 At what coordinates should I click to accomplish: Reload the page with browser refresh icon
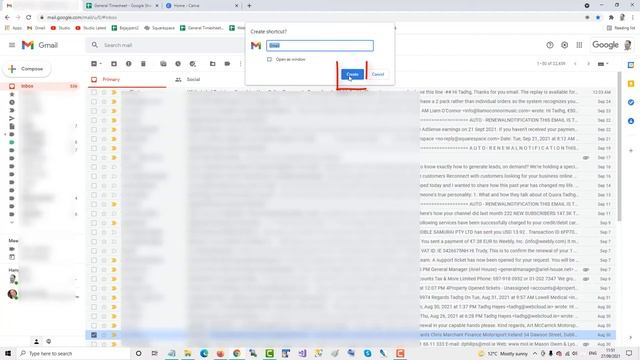[x=29, y=18]
